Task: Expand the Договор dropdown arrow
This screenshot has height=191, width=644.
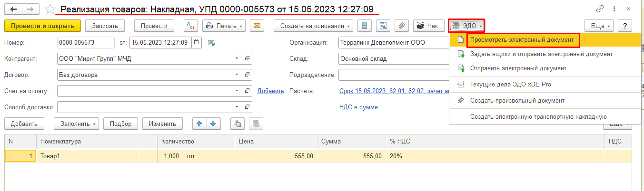Action: (238, 75)
